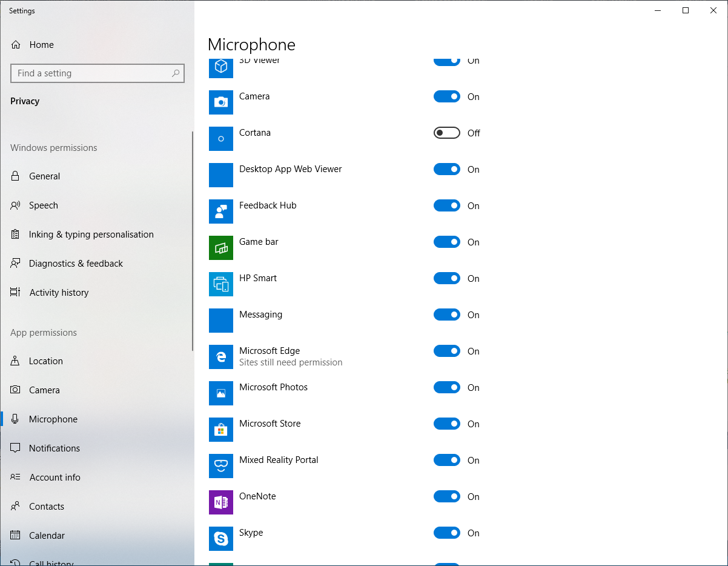The image size is (728, 566).
Task: Return to Settings Home
Action: [41, 45]
